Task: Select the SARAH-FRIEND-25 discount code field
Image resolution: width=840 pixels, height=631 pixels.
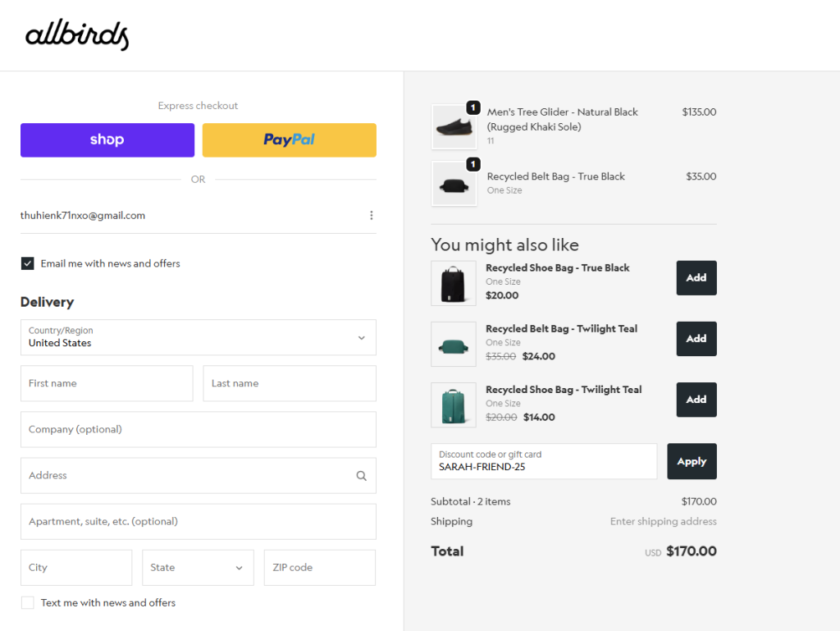Action: point(544,466)
